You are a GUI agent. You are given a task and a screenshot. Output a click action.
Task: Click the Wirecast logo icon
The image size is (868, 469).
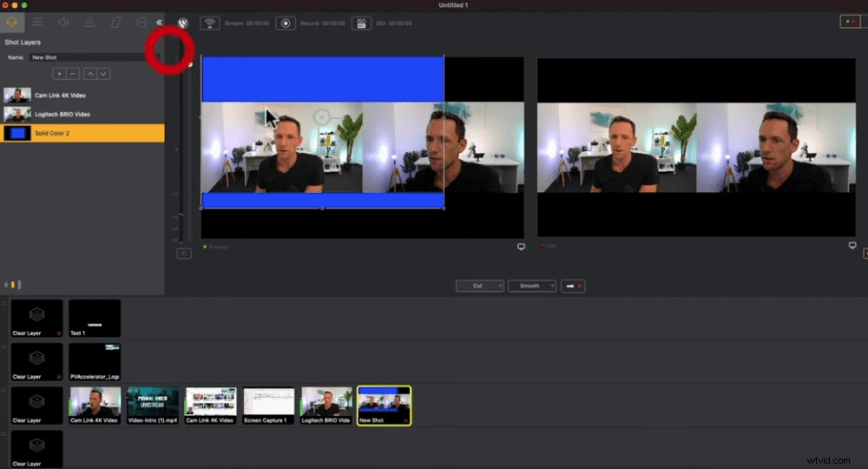[182, 23]
